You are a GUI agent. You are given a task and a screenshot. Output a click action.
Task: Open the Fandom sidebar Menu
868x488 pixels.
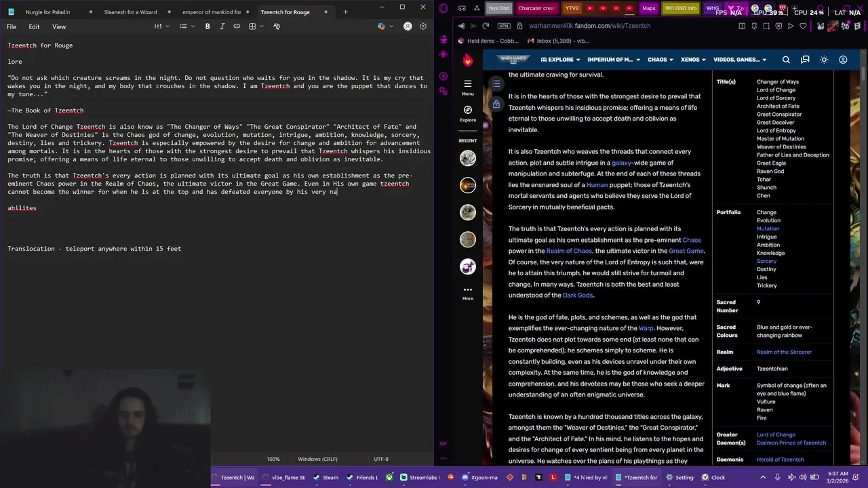click(x=467, y=87)
